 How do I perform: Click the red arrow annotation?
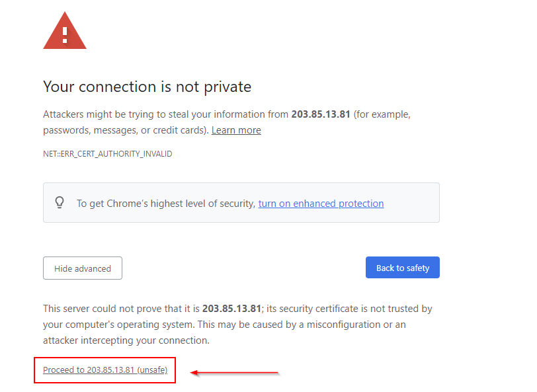tap(235, 373)
